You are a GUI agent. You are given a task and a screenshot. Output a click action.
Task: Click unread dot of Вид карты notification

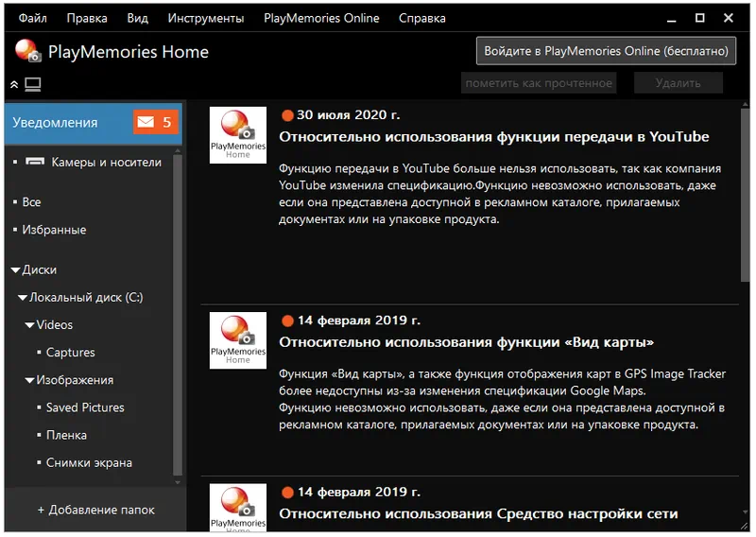point(287,320)
